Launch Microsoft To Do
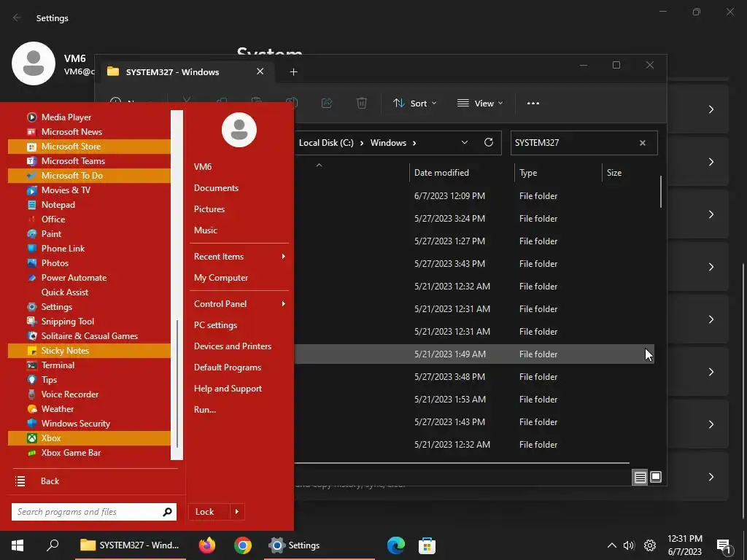 point(89,175)
